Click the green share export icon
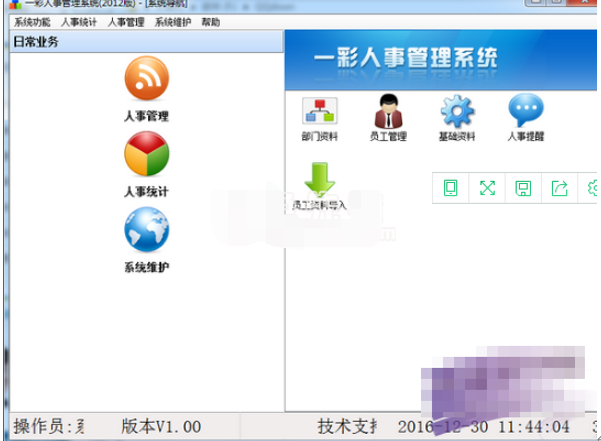Image resolution: width=601 pixels, height=441 pixels. [x=560, y=188]
